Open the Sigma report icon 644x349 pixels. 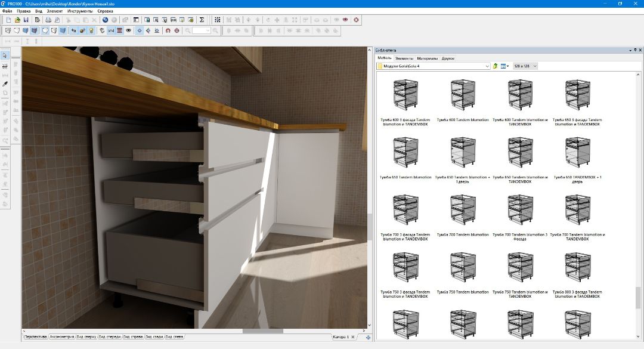[x=202, y=20]
